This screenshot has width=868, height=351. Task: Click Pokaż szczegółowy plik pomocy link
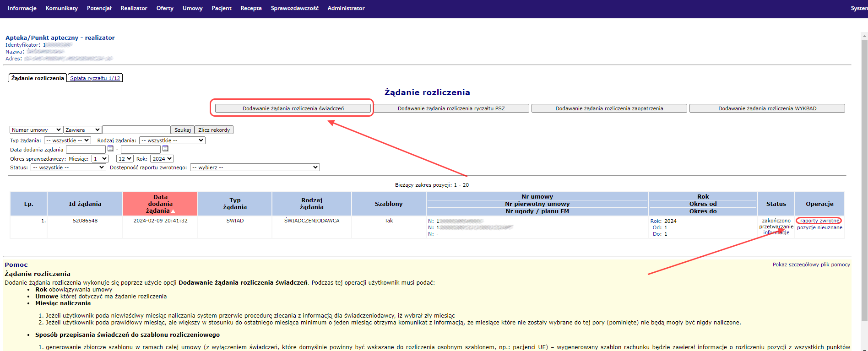(x=811, y=265)
